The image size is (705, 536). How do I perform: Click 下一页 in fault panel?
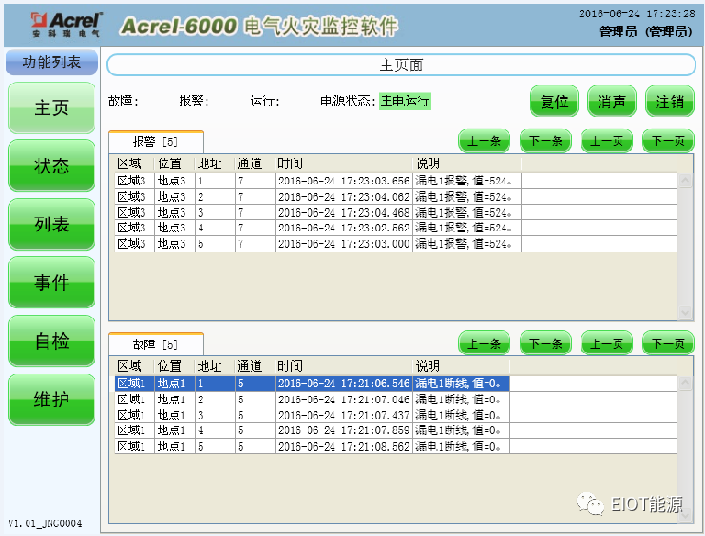coord(668,344)
